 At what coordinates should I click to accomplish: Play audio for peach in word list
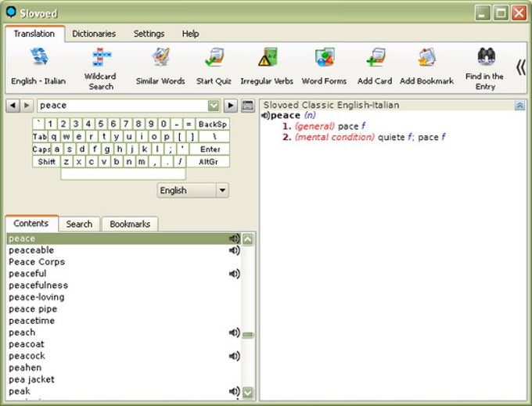click(x=234, y=332)
